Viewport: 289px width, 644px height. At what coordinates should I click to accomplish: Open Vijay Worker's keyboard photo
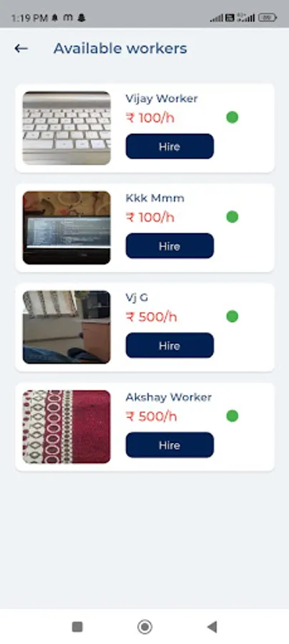coord(67,128)
